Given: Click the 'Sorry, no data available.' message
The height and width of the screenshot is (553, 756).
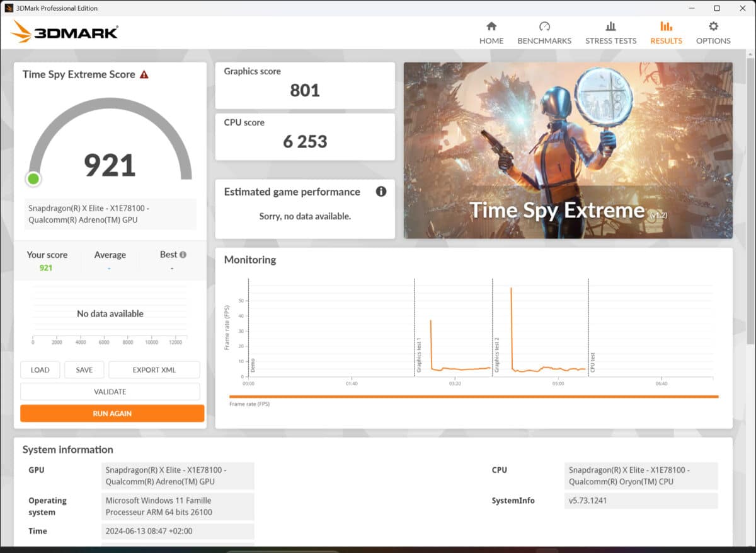Looking at the screenshot, I should tap(305, 216).
